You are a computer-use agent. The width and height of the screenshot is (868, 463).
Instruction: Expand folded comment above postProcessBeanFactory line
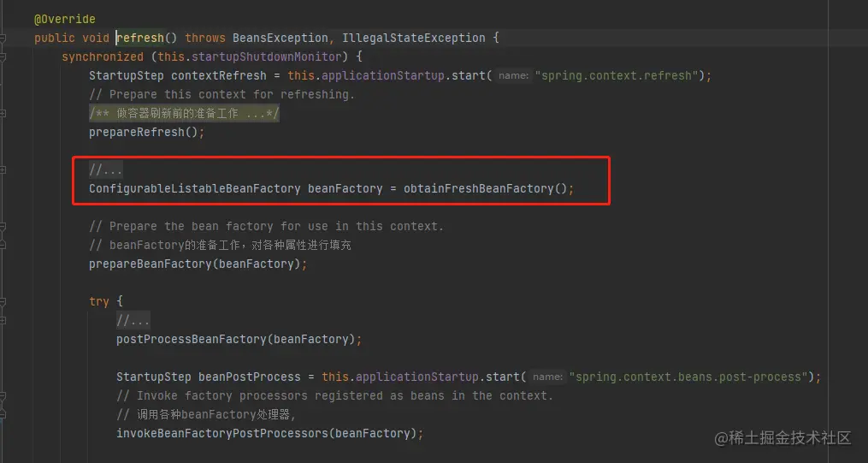click(3, 321)
